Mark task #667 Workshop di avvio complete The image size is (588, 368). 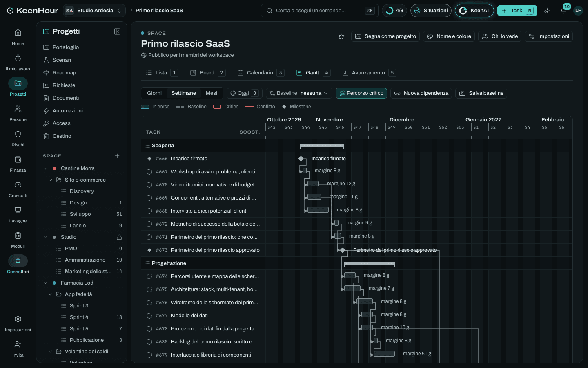(x=149, y=172)
